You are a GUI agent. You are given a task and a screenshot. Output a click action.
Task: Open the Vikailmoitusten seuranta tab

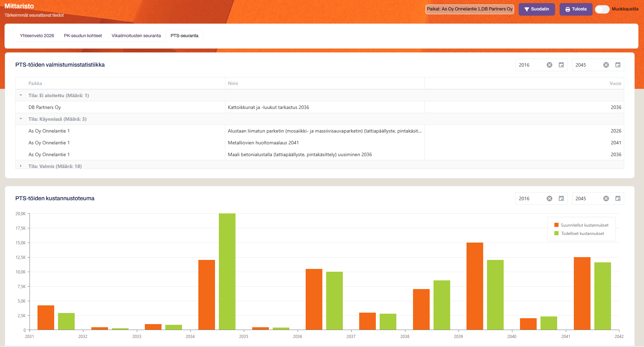click(136, 36)
